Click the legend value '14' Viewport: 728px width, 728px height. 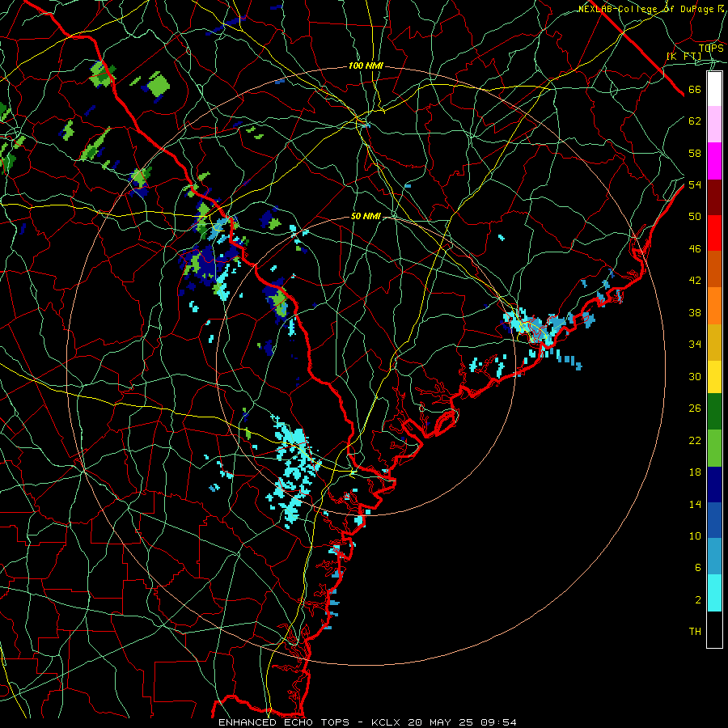(695, 504)
